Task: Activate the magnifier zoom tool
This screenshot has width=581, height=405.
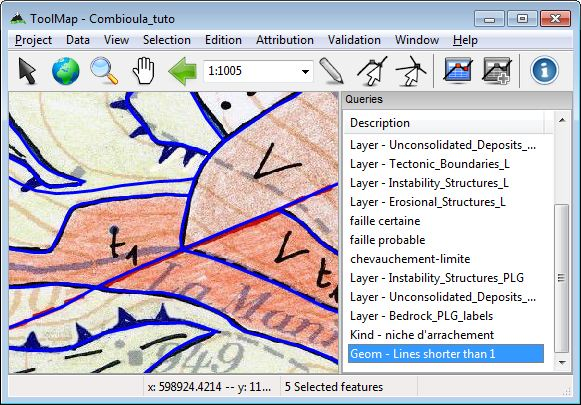Action: point(104,70)
